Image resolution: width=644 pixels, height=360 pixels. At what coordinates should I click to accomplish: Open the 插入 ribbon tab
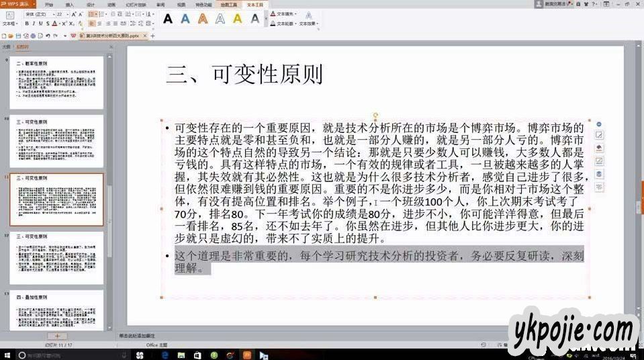69,4
